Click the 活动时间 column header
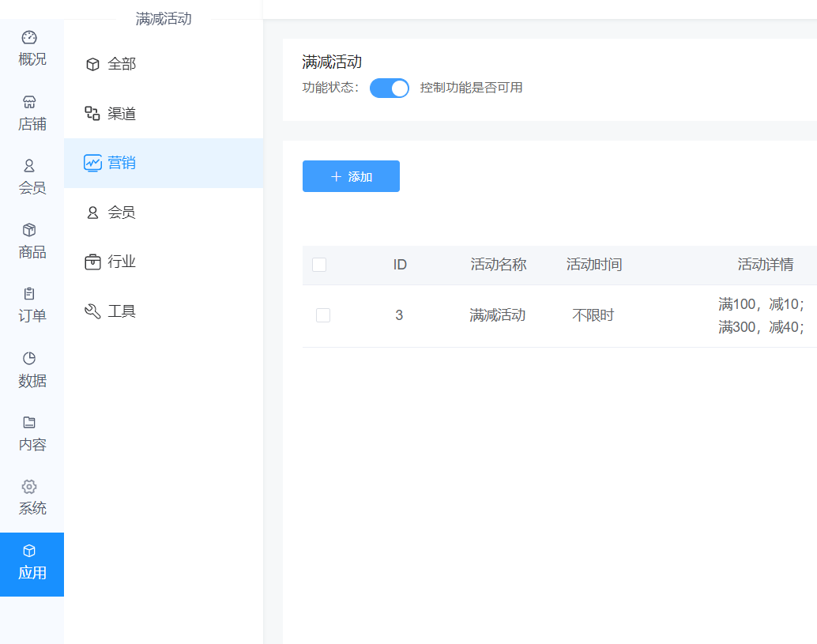This screenshot has height=644, width=817. coord(594,265)
